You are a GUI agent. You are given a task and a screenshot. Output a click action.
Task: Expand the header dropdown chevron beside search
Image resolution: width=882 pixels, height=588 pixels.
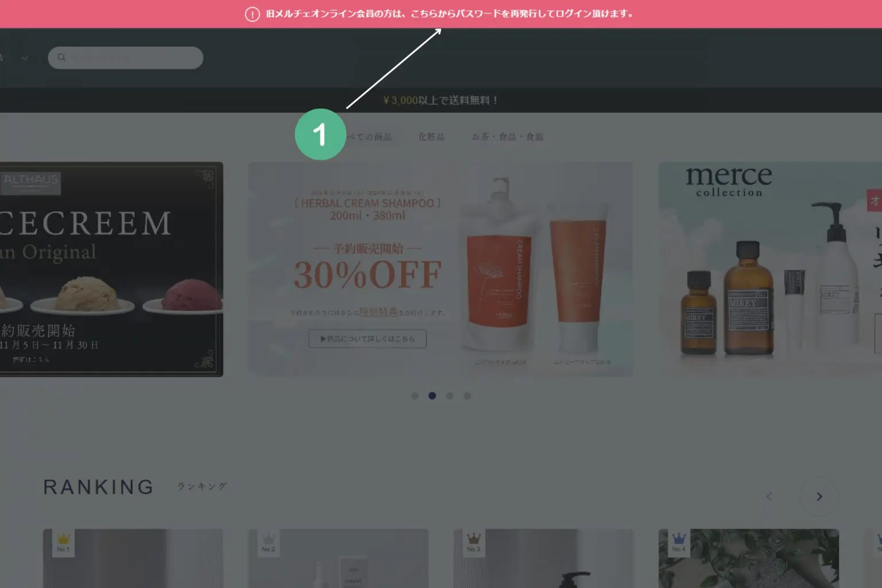[25, 58]
